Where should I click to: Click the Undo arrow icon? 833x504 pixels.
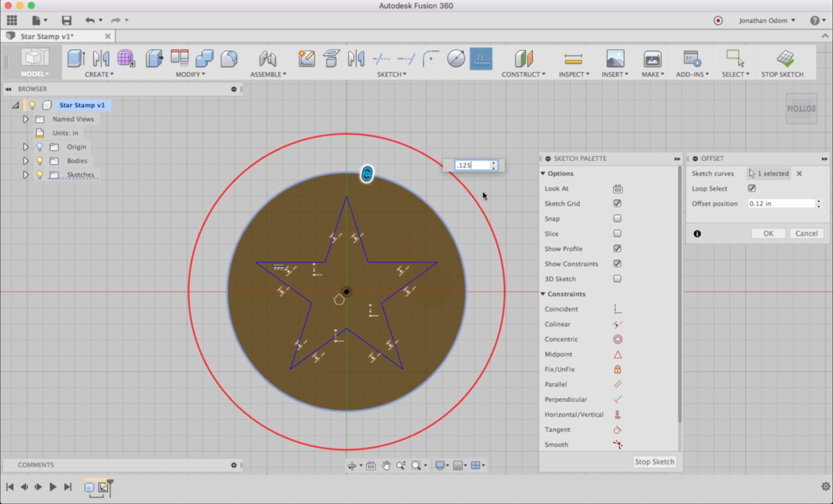pyautogui.click(x=90, y=20)
